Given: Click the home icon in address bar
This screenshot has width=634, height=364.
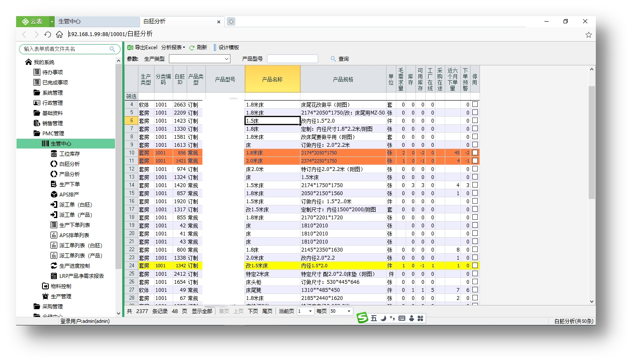Looking at the screenshot, I should pyautogui.click(x=59, y=34).
